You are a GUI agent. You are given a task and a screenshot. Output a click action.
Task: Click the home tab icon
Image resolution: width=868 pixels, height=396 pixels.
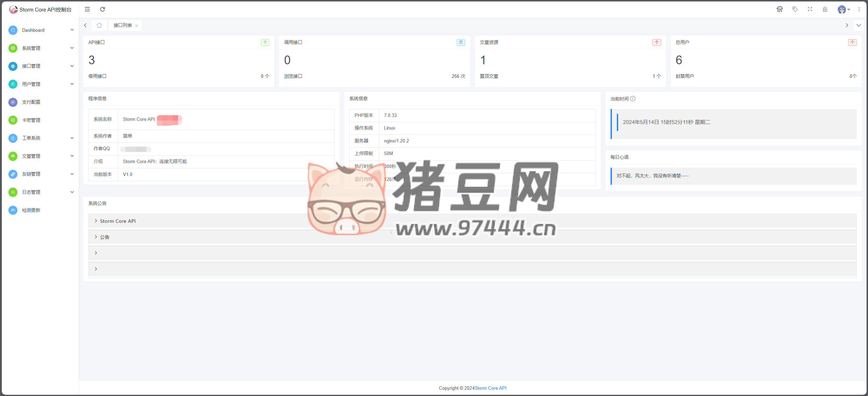click(x=99, y=25)
